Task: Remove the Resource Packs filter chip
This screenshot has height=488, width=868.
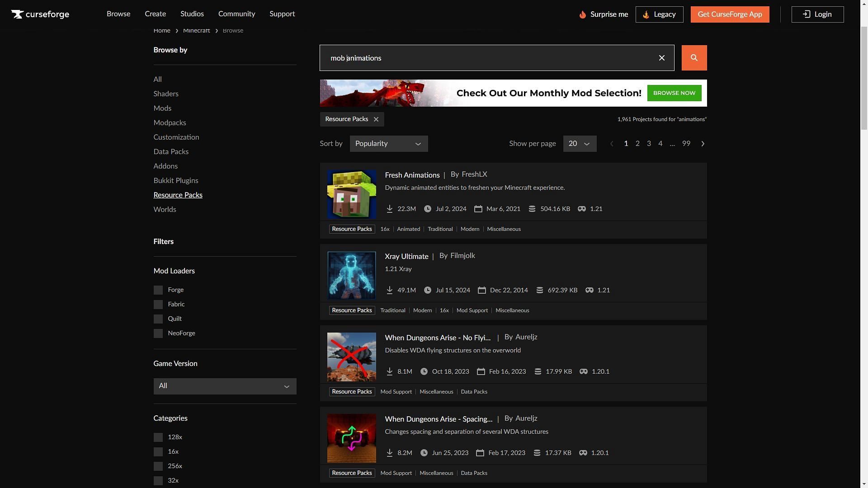Action: click(376, 119)
